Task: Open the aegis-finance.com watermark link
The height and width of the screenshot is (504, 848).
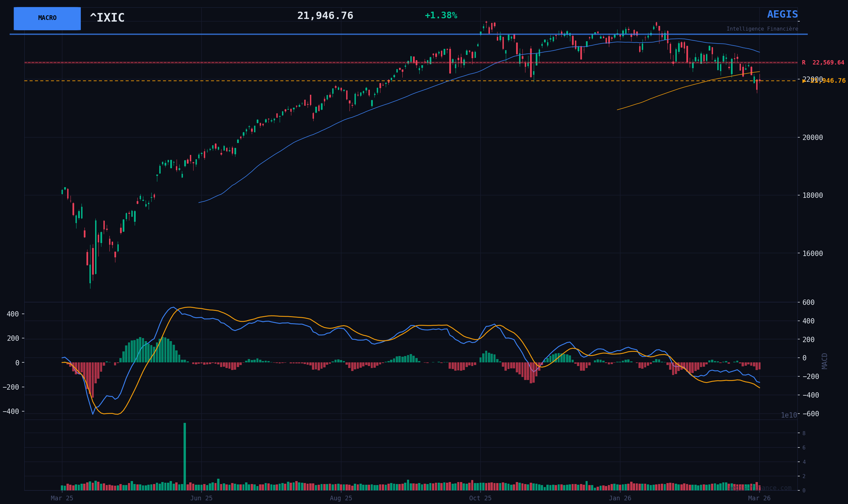Action: coord(759,488)
